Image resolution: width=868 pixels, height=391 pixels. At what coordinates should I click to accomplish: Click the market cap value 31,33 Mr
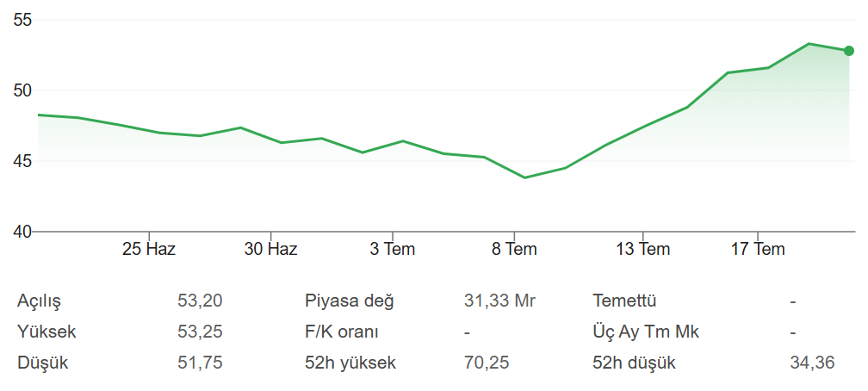pyautogui.click(x=499, y=301)
